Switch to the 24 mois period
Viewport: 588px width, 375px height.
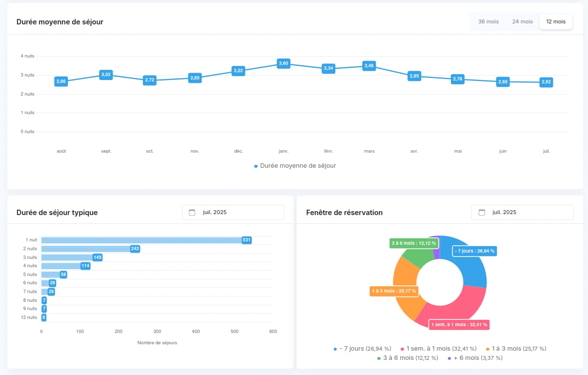522,21
